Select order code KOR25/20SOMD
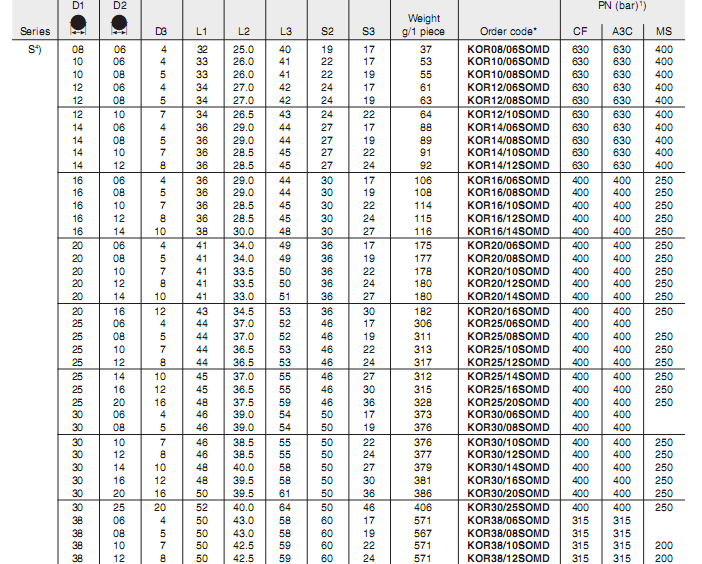 pos(509,402)
